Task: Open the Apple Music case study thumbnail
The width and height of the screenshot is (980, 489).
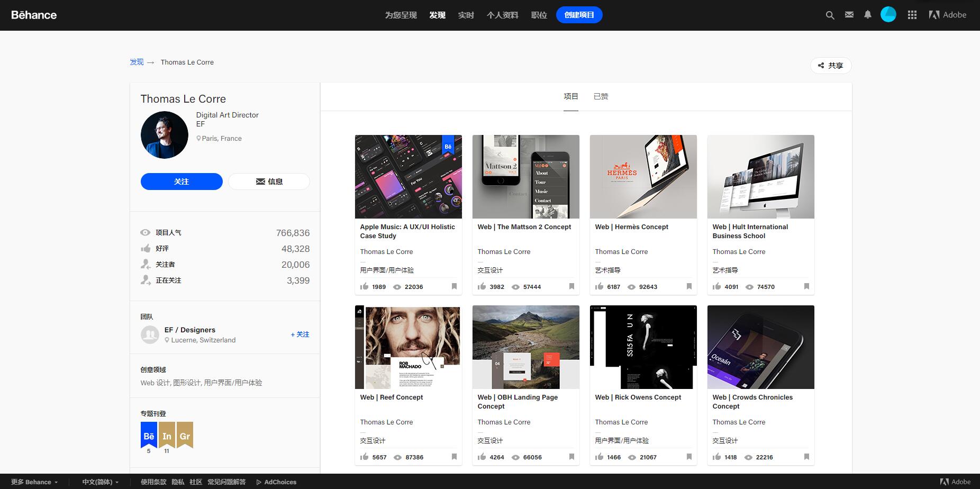Action: pyautogui.click(x=409, y=177)
